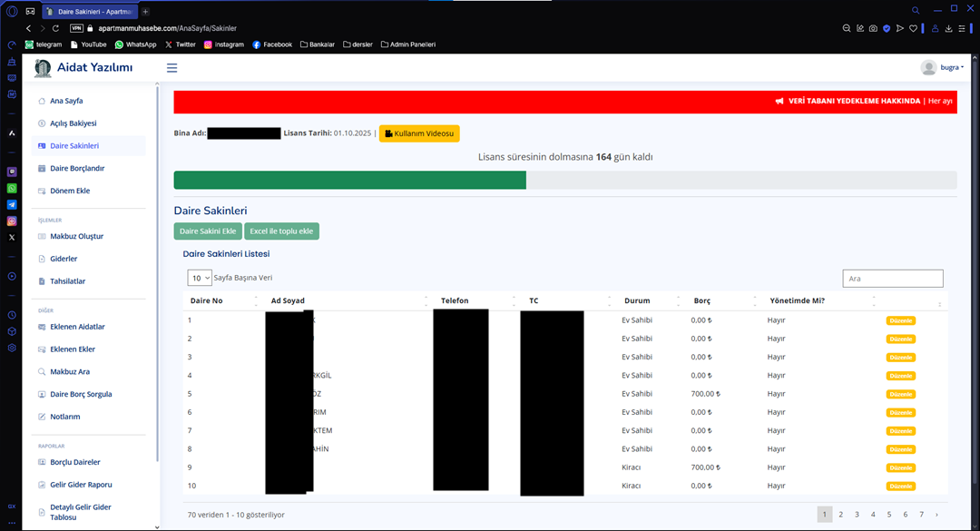
Task: Toggle the hamburger sidebar menu icon
Action: 171,68
